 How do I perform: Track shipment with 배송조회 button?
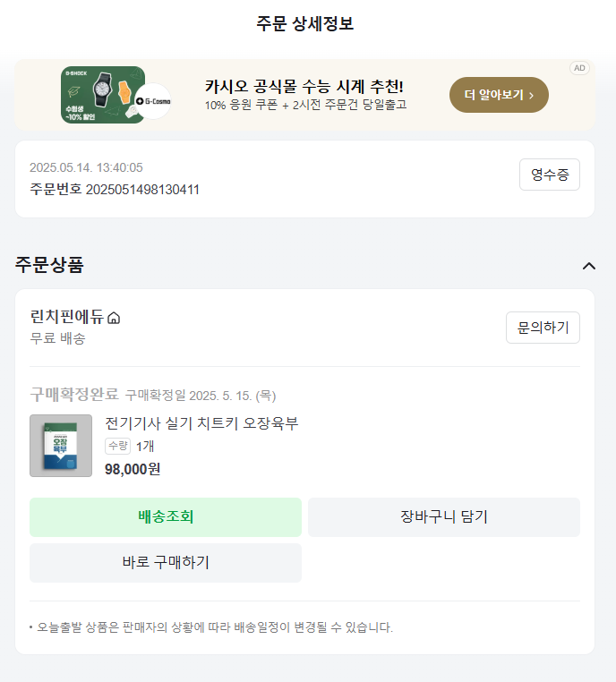coord(166,517)
